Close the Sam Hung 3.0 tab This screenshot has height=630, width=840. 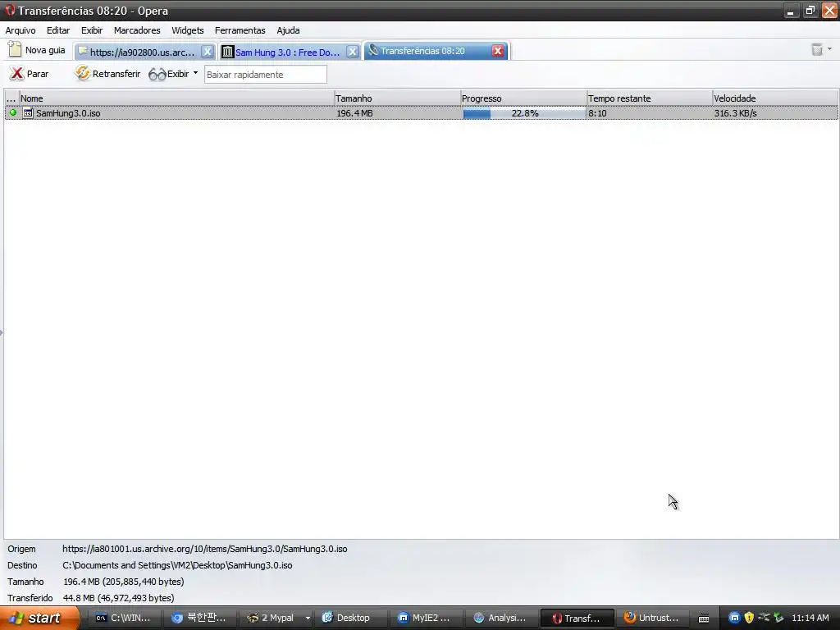tap(352, 52)
